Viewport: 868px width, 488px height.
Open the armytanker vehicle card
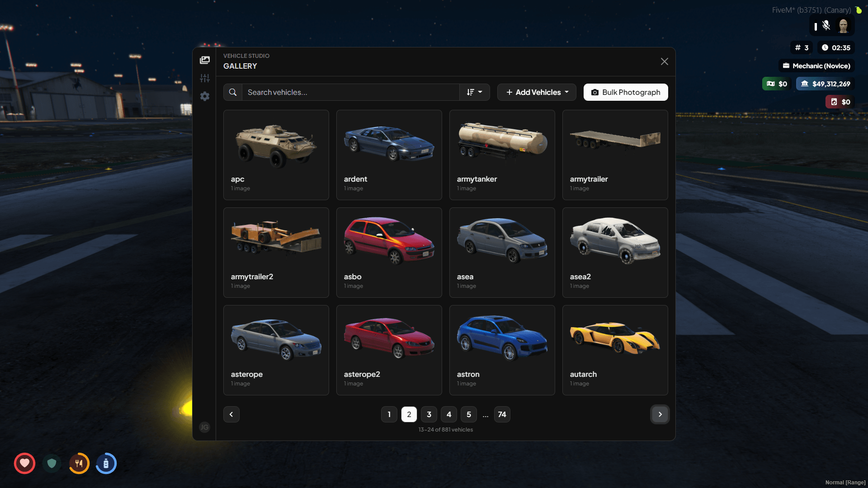coord(502,155)
